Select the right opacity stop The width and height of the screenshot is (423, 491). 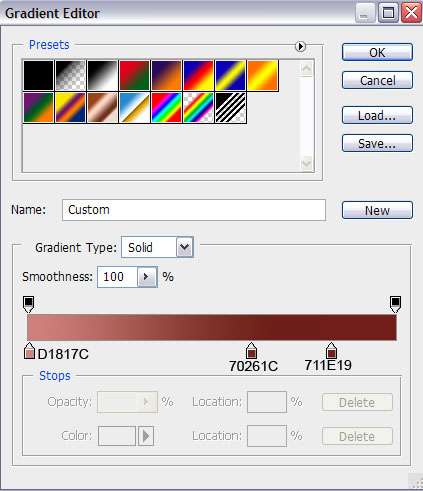coord(395,304)
